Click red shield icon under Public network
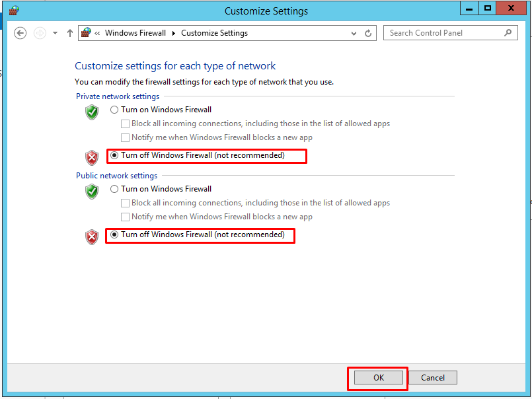This screenshot has height=399, width=532. click(92, 236)
